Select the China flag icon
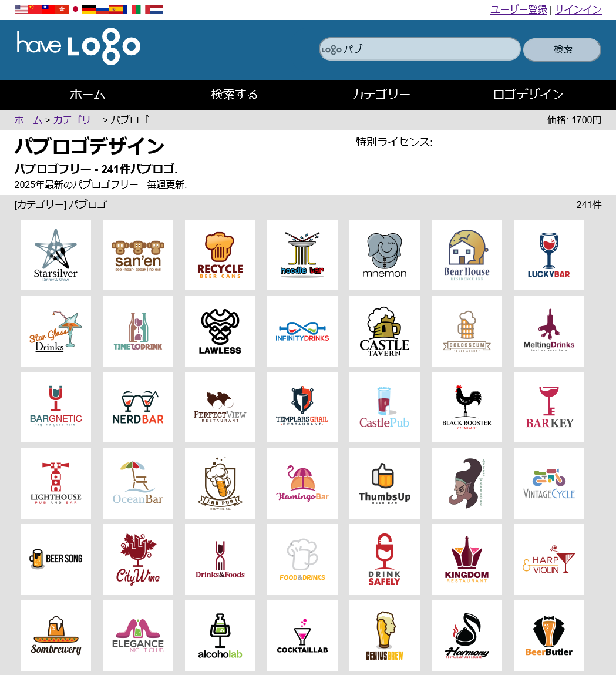Viewport: 616px width, 675px height. 35,9
